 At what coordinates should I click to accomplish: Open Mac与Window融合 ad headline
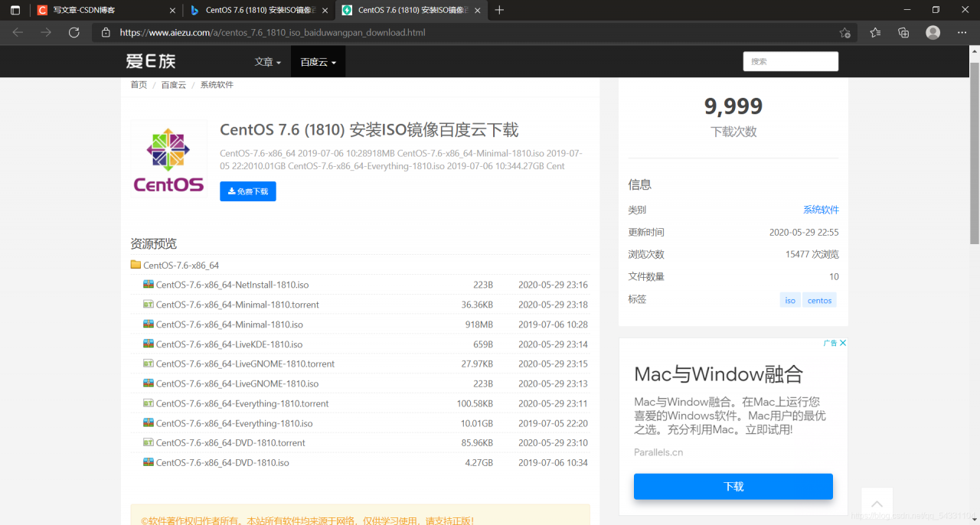tap(718, 374)
